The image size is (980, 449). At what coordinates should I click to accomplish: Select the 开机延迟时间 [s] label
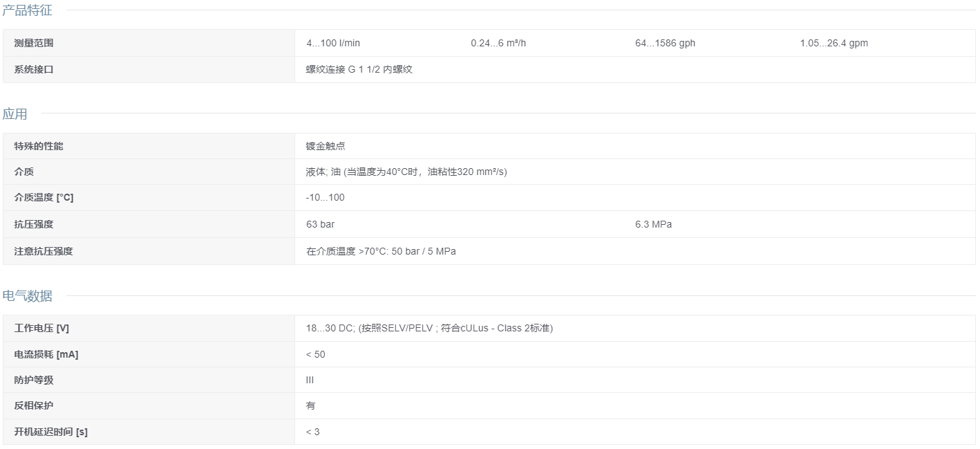(x=51, y=432)
